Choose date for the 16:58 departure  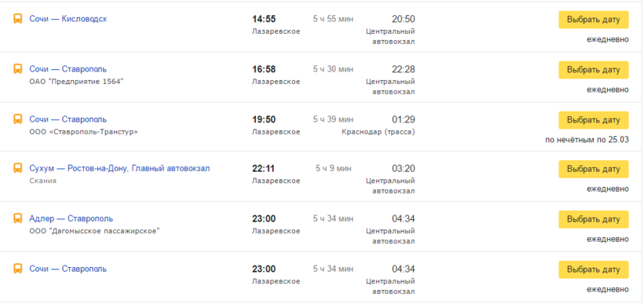(x=594, y=70)
